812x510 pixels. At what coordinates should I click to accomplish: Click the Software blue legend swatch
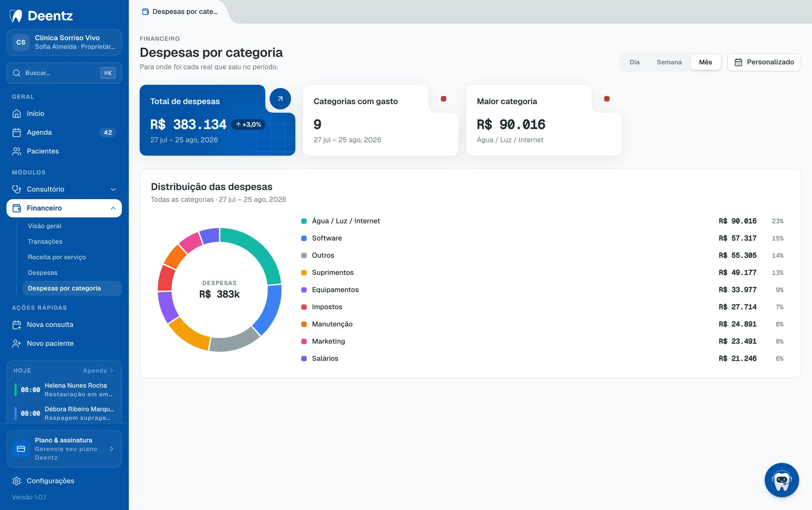click(x=304, y=239)
